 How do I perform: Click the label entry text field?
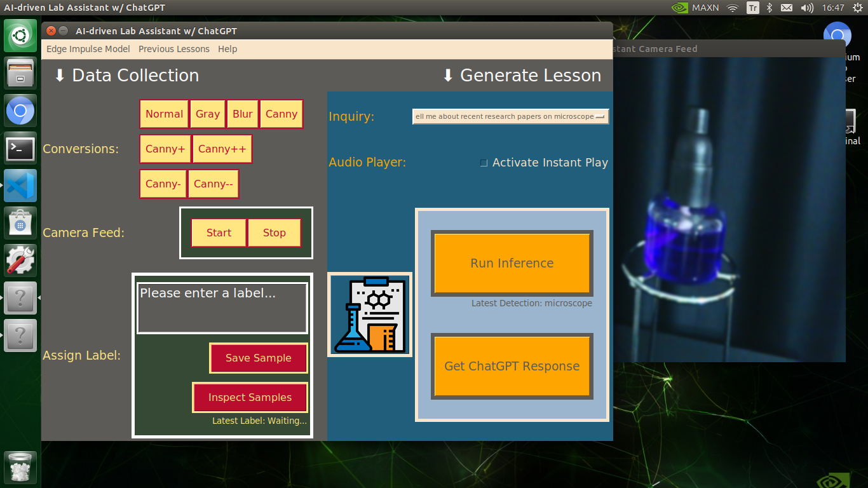click(x=222, y=308)
